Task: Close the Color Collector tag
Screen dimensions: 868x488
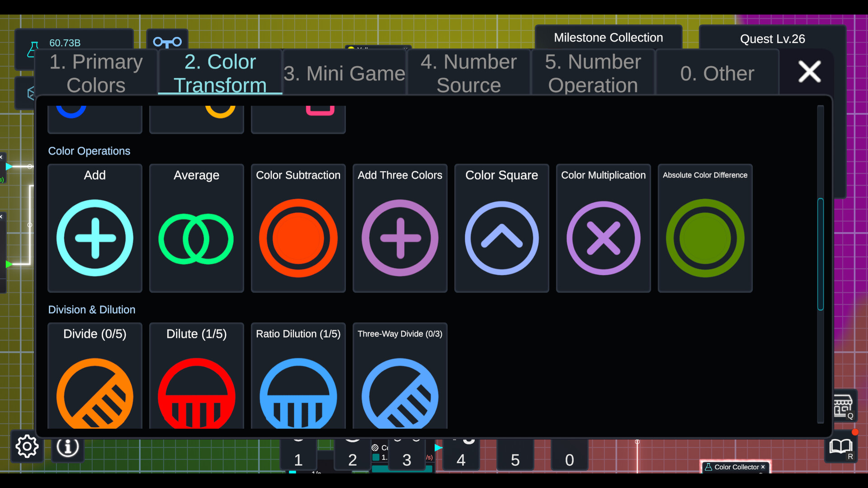Action: point(763,467)
